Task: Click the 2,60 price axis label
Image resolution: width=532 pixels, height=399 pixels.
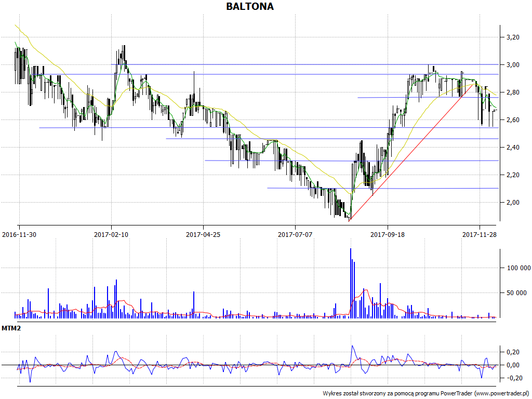Action: [513, 120]
